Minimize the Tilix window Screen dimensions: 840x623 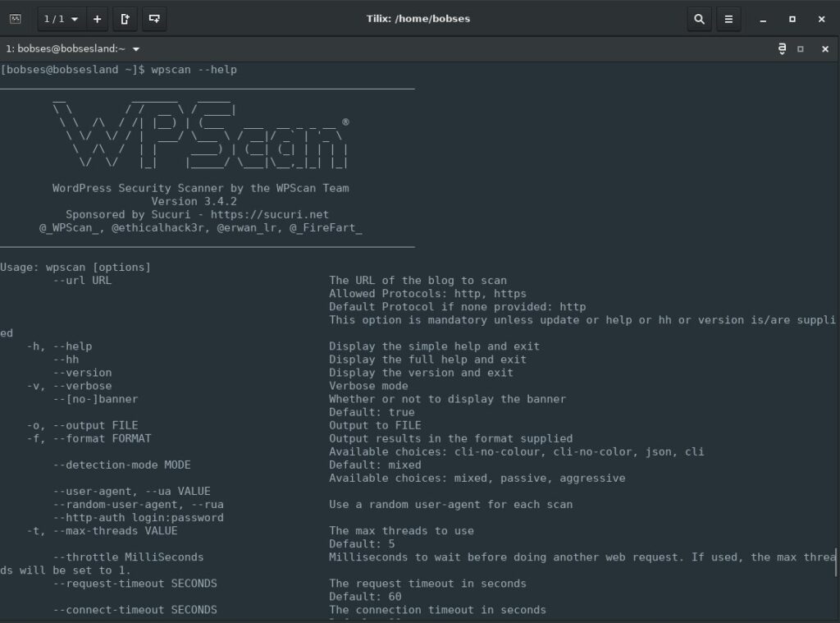pos(763,20)
